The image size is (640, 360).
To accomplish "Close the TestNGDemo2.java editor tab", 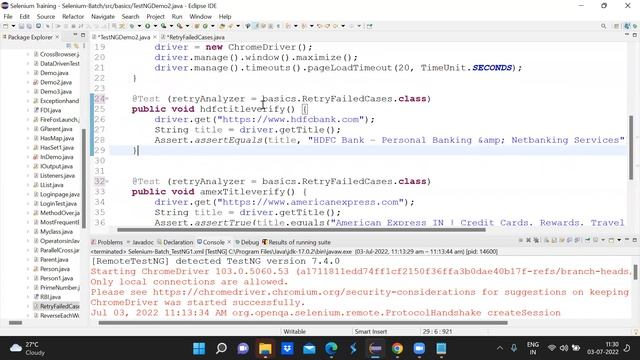I will point(155,37).
